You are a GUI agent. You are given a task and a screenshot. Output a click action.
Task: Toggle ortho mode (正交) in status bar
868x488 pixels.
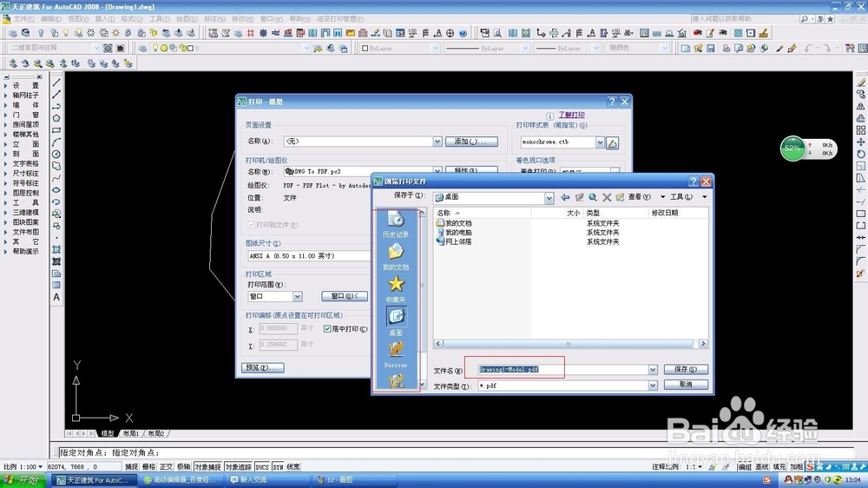pyautogui.click(x=166, y=467)
